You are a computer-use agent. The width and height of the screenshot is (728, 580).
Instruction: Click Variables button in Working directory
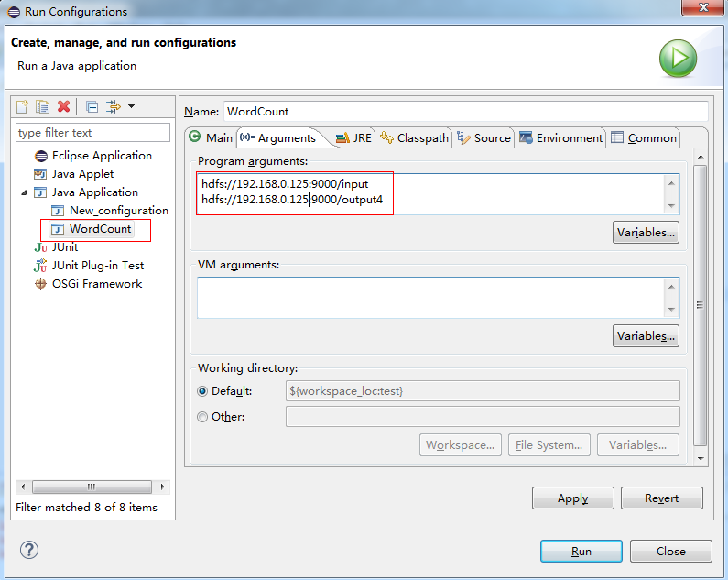click(x=638, y=445)
